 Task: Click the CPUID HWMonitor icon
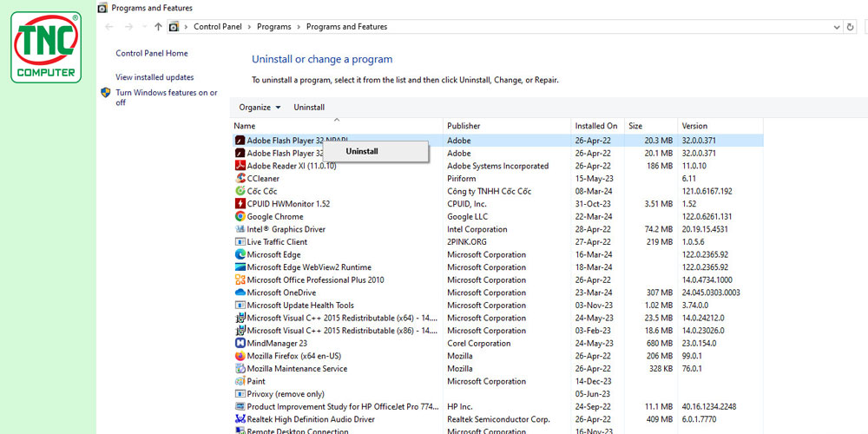(240, 204)
